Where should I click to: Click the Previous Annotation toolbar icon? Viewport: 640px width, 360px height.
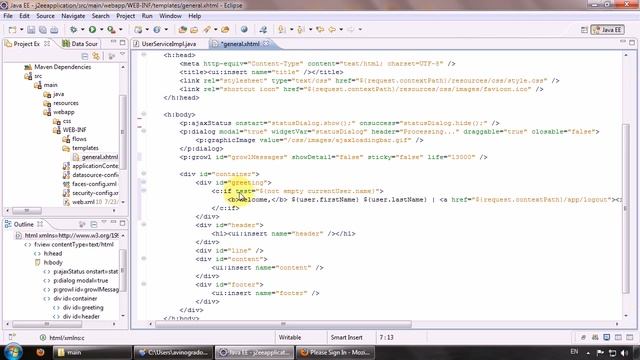click(301, 29)
